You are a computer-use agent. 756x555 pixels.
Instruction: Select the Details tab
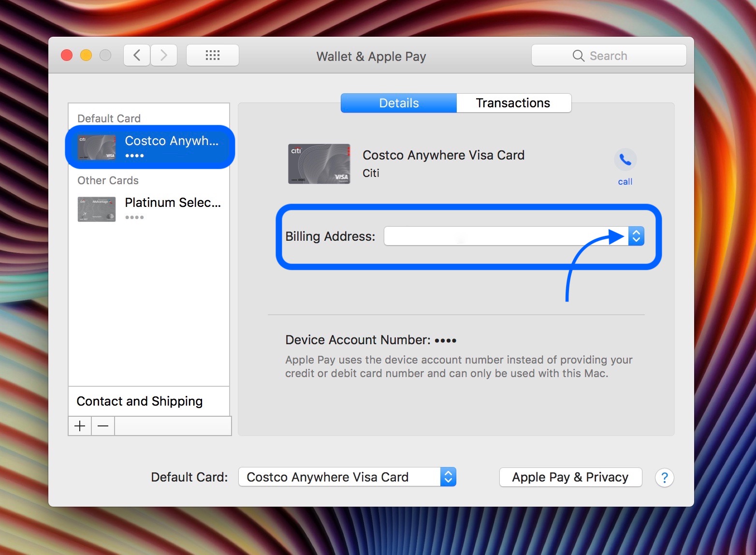398,102
